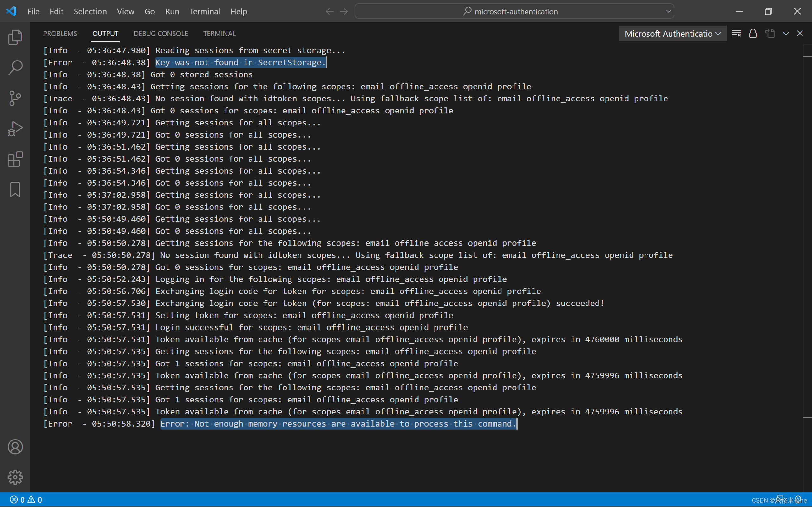Switch to the DEBUG CONSOLE tab

(161, 34)
